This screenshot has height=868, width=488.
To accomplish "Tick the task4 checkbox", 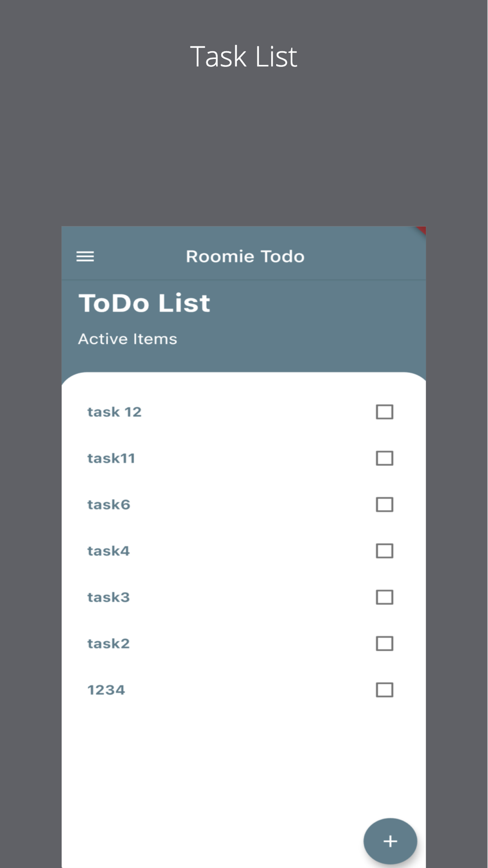I will coord(385,551).
